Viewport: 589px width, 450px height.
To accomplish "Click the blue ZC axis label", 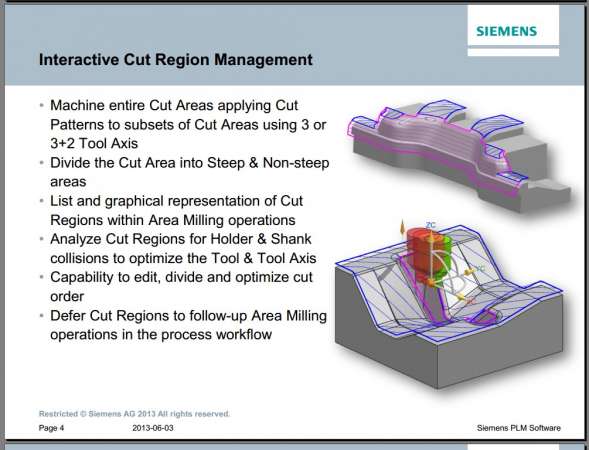I will coord(431,225).
